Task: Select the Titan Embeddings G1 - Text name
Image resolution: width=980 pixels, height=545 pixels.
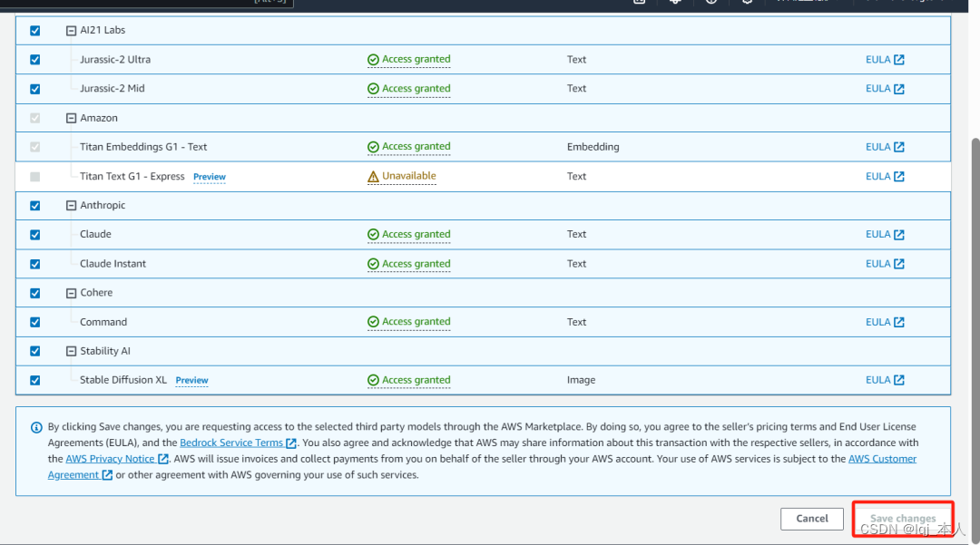Action: coord(143,147)
